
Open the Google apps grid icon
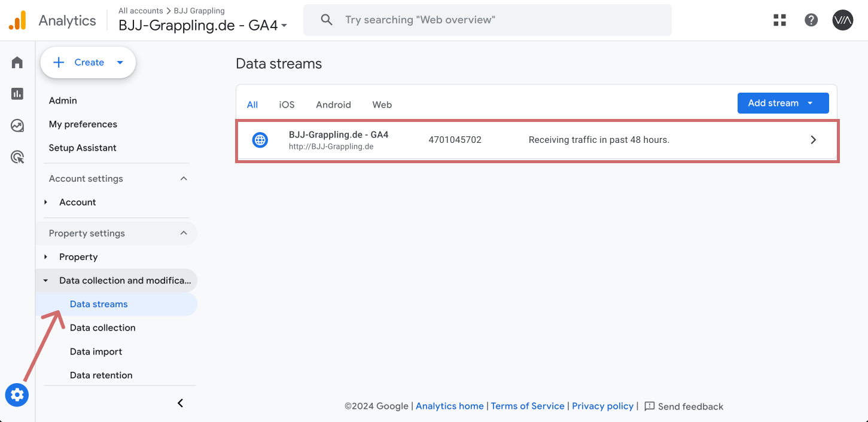pos(779,20)
